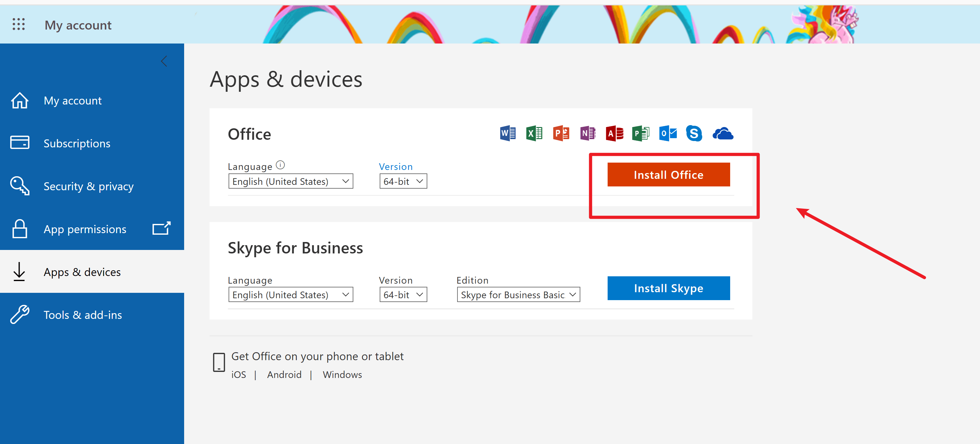Open Security & privacy in the sidebar
980x444 pixels.
point(92,186)
